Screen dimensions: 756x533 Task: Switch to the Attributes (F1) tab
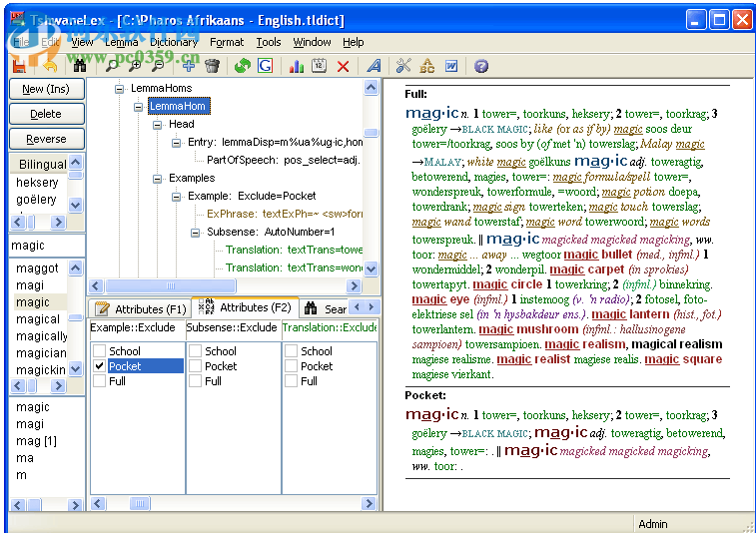141,308
